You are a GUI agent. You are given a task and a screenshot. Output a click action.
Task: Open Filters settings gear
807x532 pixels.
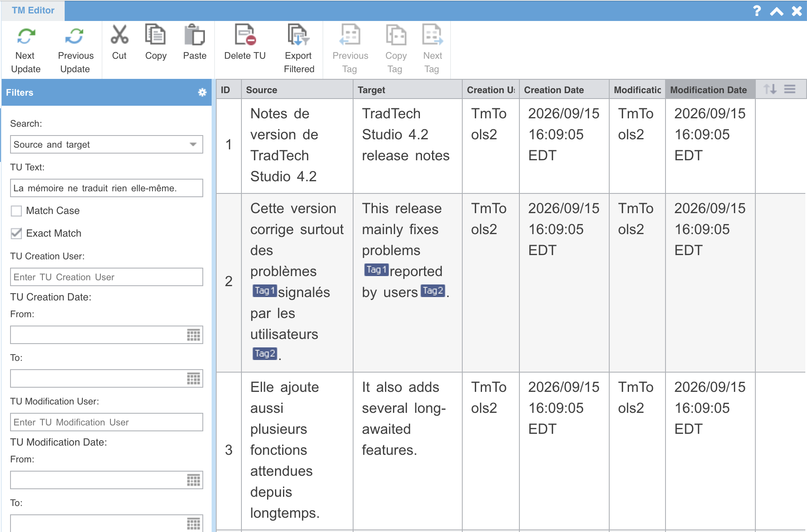[202, 92]
